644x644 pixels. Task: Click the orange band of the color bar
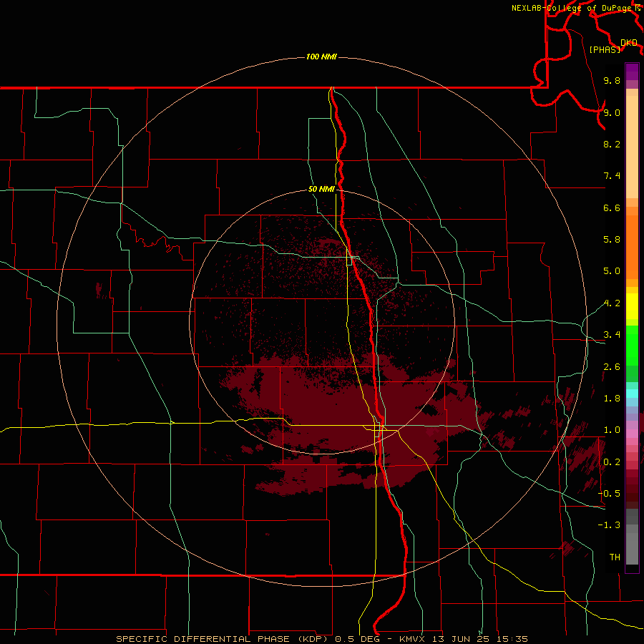coord(632,248)
